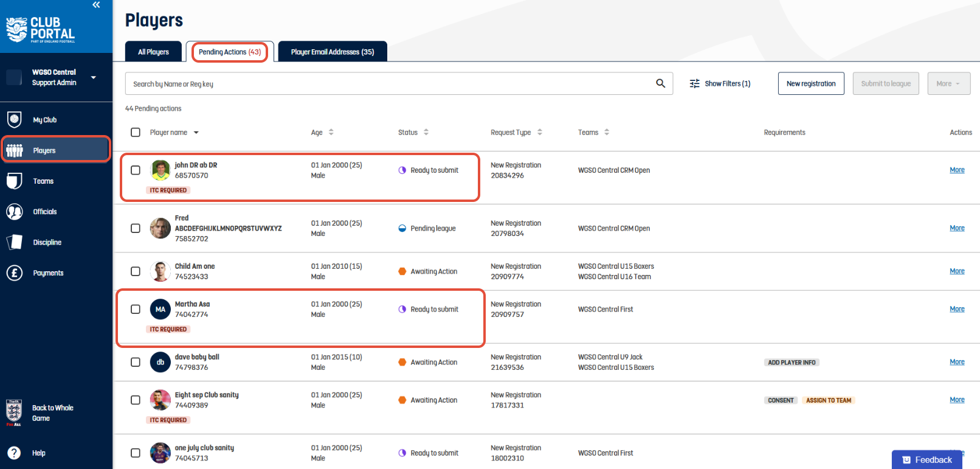Click the Eight sep Club sanity avatar
Image resolution: width=980 pixels, height=469 pixels.
(160, 400)
